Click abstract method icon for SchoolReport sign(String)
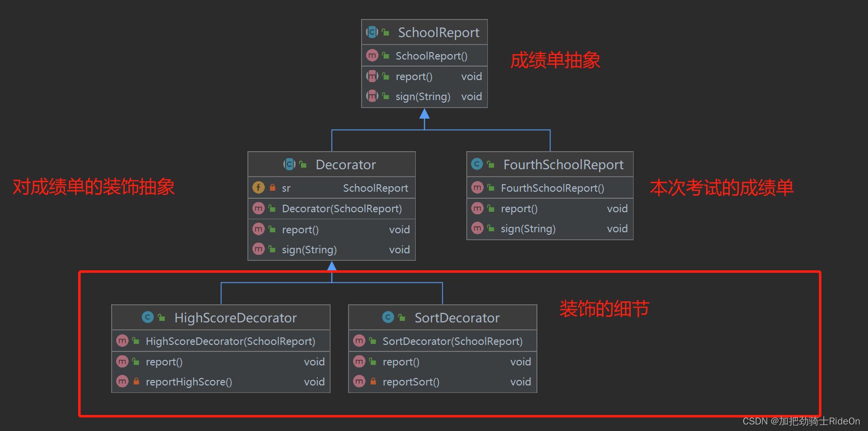868x431 pixels. click(372, 96)
